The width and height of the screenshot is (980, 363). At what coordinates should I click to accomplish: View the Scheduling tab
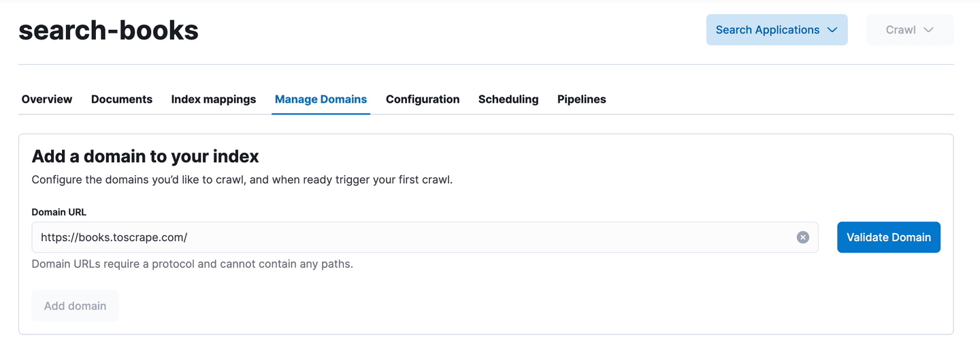pyautogui.click(x=508, y=99)
